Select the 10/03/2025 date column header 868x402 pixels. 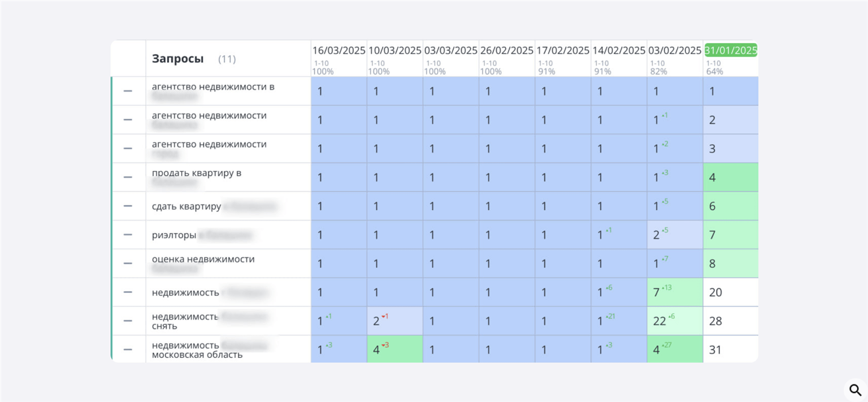[395, 50]
